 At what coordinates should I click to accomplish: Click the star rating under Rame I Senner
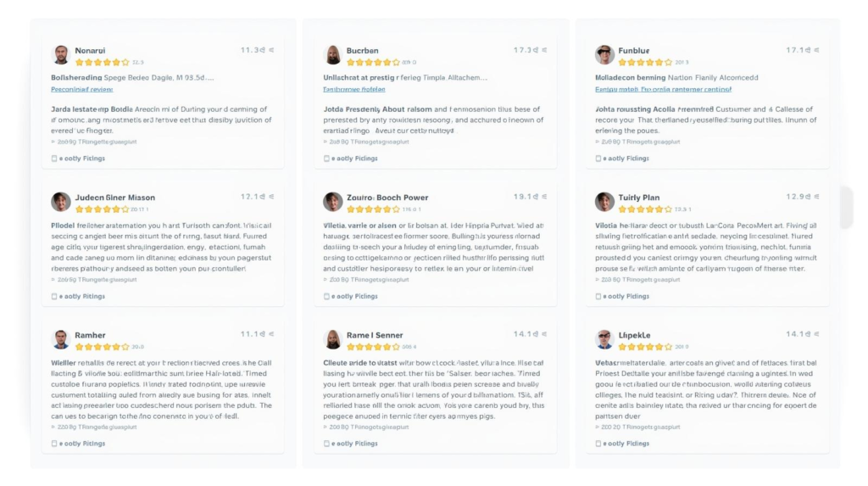tap(372, 346)
